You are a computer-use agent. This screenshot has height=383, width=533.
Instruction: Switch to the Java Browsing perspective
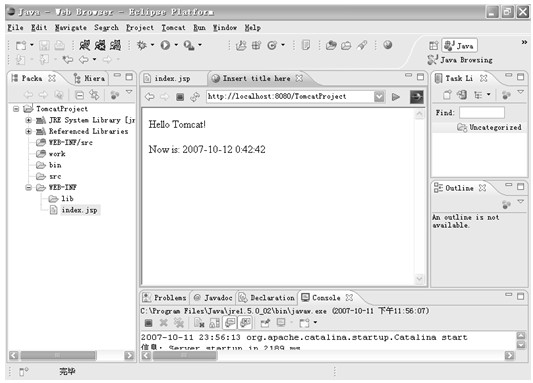click(x=461, y=60)
